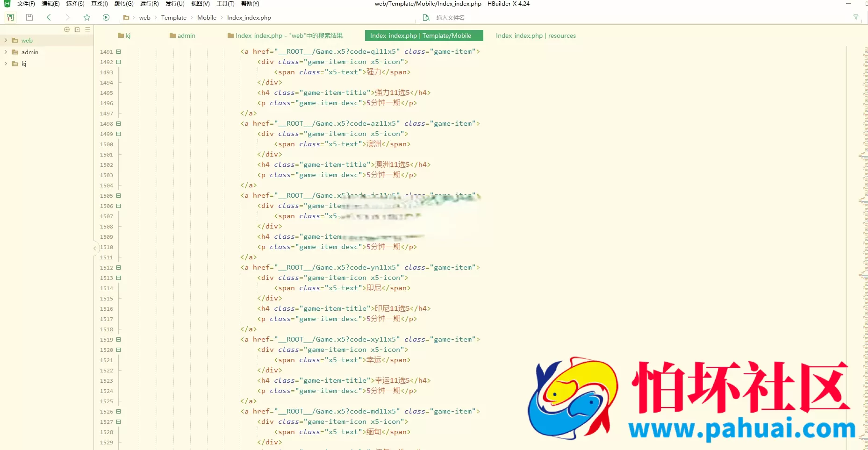Click the Index_index.php breadcrumb segment
Image resolution: width=868 pixels, height=450 pixels.
249,18
